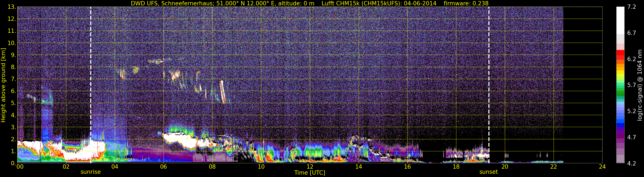This screenshot has width=644, height=177.
Task: Click the '06' tick label on the time axis
Action: [164, 167]
